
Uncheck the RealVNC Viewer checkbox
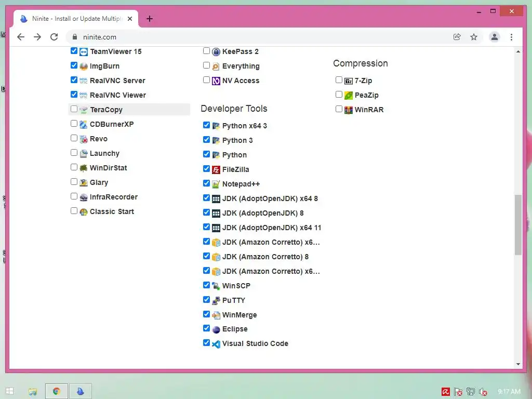tap(74, 95)
